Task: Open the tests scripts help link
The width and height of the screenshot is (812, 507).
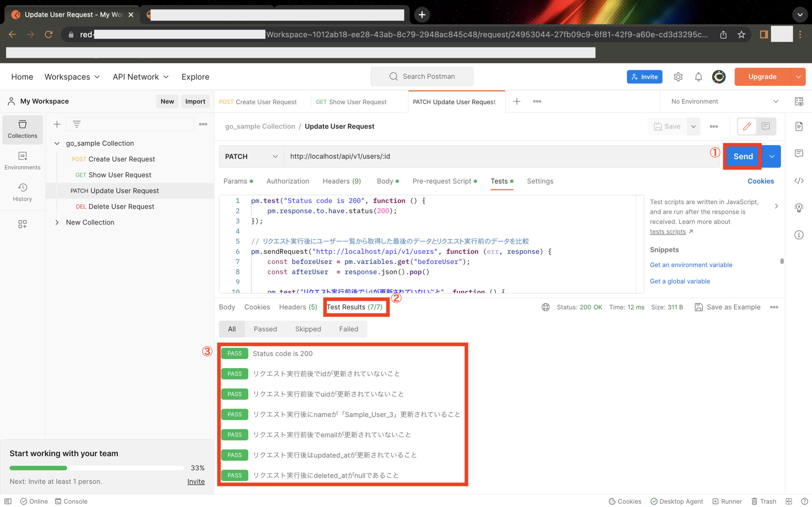Action: pos(668,232)
